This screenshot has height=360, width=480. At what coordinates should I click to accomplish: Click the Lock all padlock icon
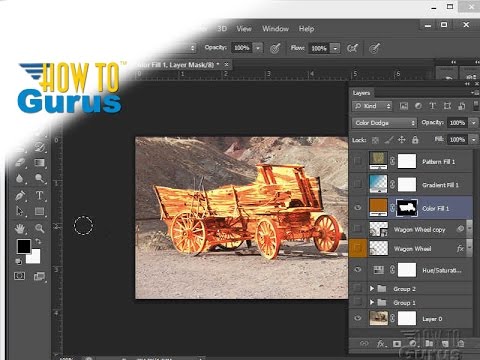(x=415, y=140)
